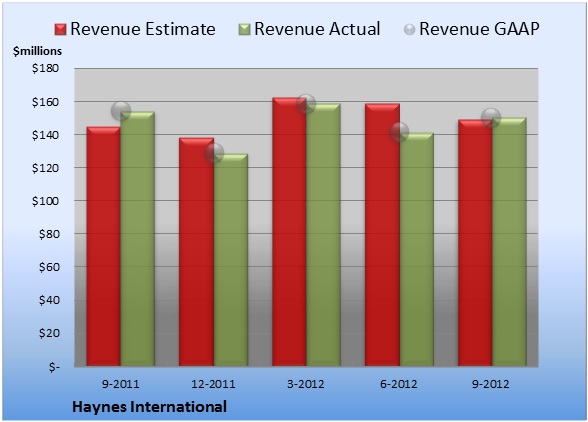Click the '12-2011' quarter label
The height and width of the screenshot is (422, 588).
pyautogui.click(x=213, y=384)
